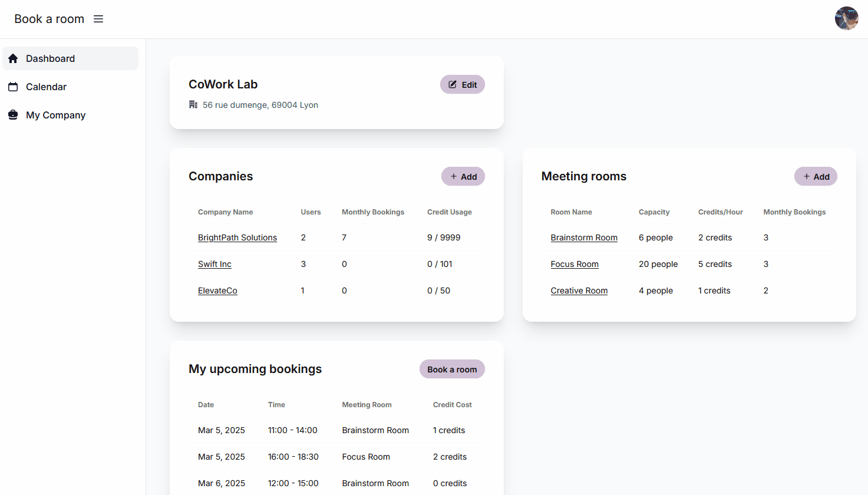Click the calendar icon in the sidebar
868x495 pixels.
(x=13, y=86)
